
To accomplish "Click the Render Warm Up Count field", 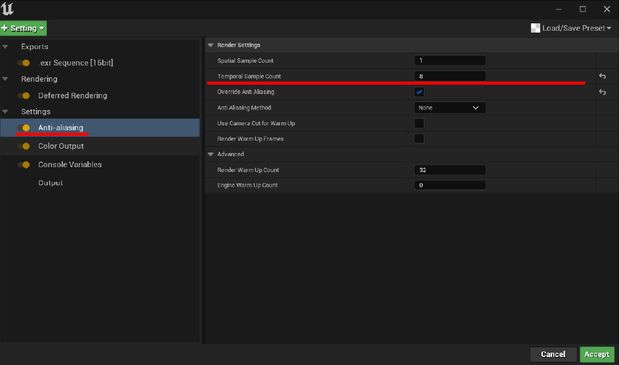I will (x=450, y=170).
